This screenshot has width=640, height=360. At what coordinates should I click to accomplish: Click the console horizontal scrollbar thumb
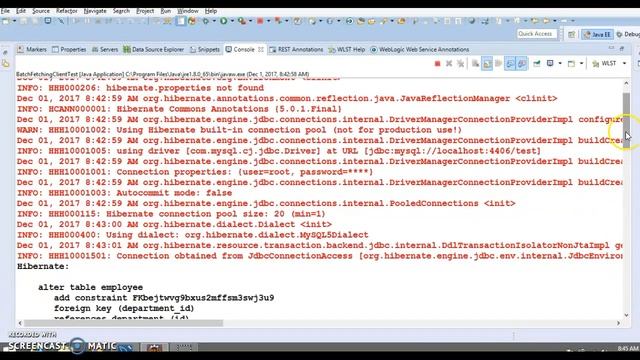(123, 323)
